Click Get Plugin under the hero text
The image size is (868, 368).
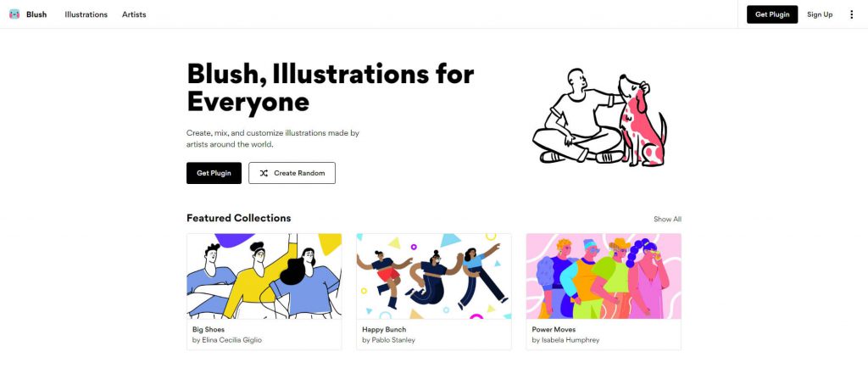[x=214, y=173]
